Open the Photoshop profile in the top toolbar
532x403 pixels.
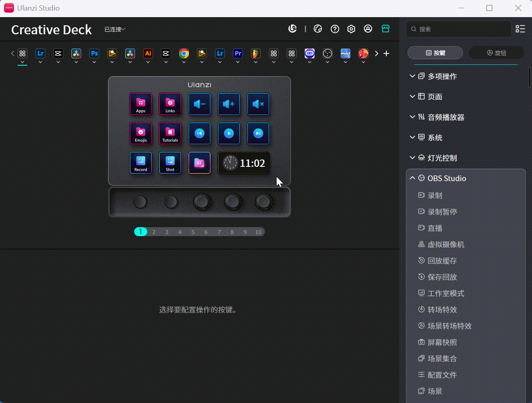94,53
